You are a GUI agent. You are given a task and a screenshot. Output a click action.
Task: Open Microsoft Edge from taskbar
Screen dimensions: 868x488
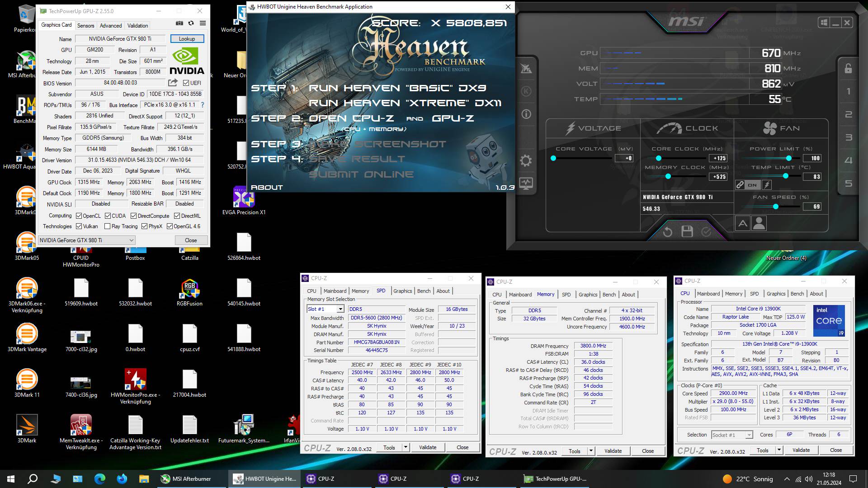[99, 479]
